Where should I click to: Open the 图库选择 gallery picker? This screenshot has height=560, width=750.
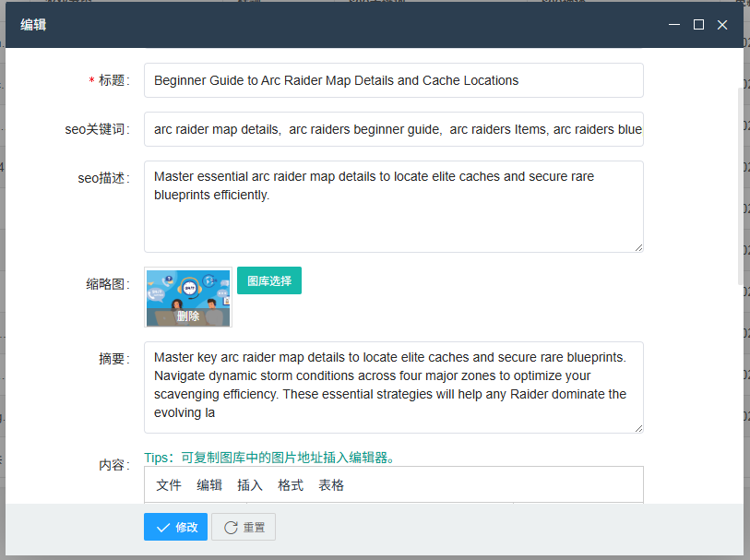click(x=269, y=280)
